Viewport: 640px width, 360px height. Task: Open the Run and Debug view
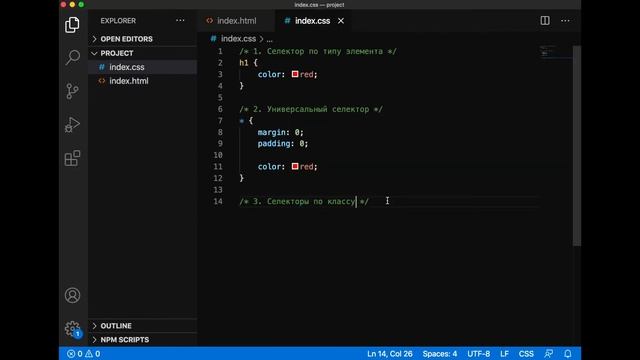coord(72,124)
